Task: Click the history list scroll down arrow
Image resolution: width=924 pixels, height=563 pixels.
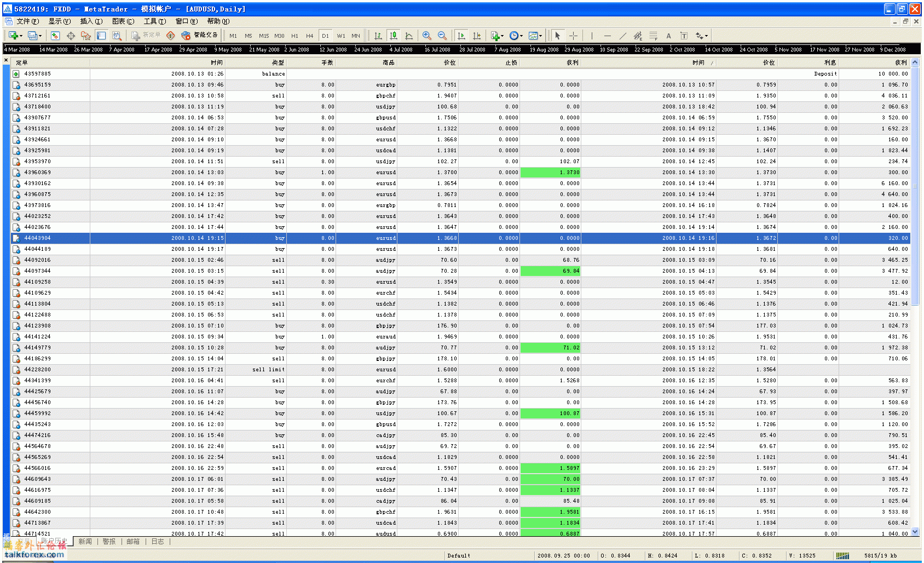Action: (x=915, y=532)
